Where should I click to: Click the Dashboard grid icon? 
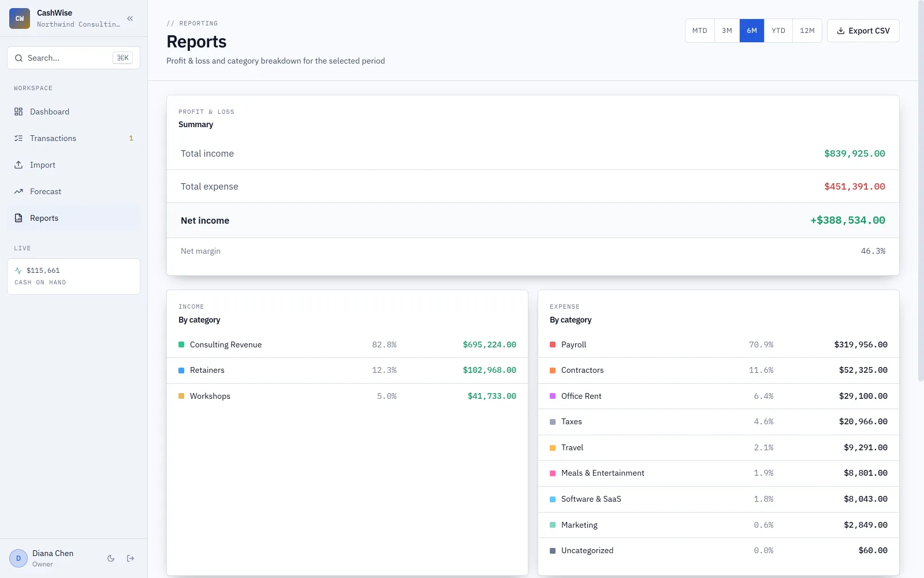18,112
